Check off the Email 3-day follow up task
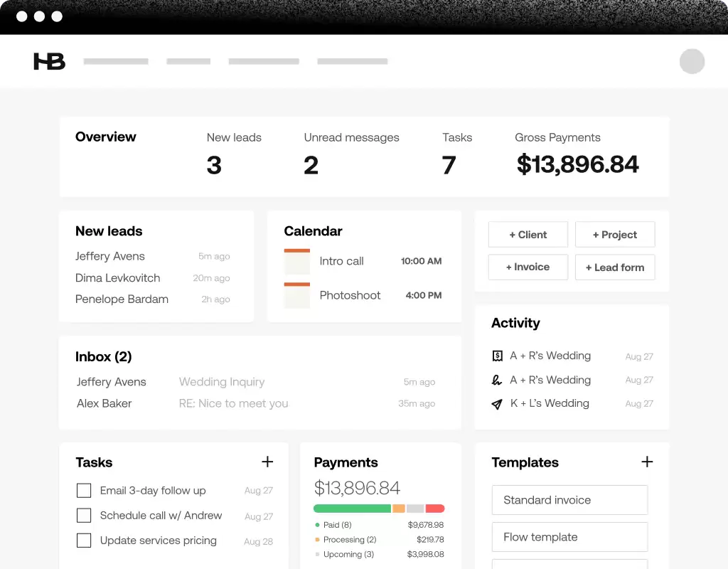 [x=84, y=490]
